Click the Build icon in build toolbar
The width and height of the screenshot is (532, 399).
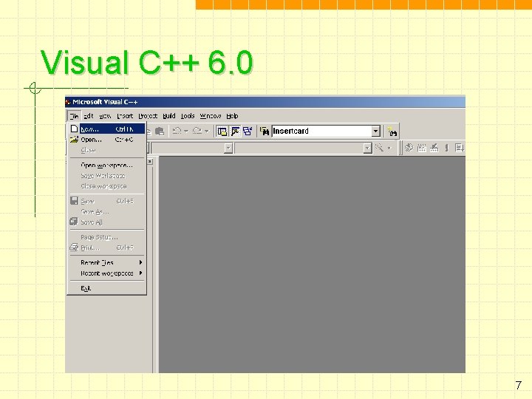422,148
